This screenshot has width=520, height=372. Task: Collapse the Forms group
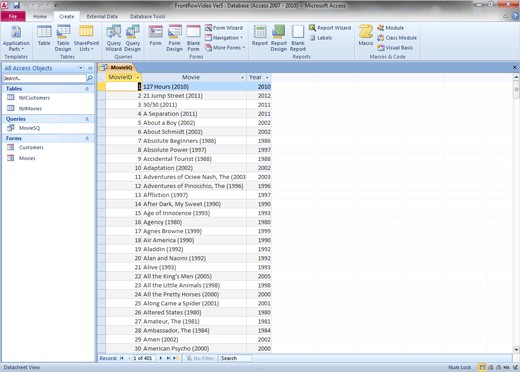[87, 138]
